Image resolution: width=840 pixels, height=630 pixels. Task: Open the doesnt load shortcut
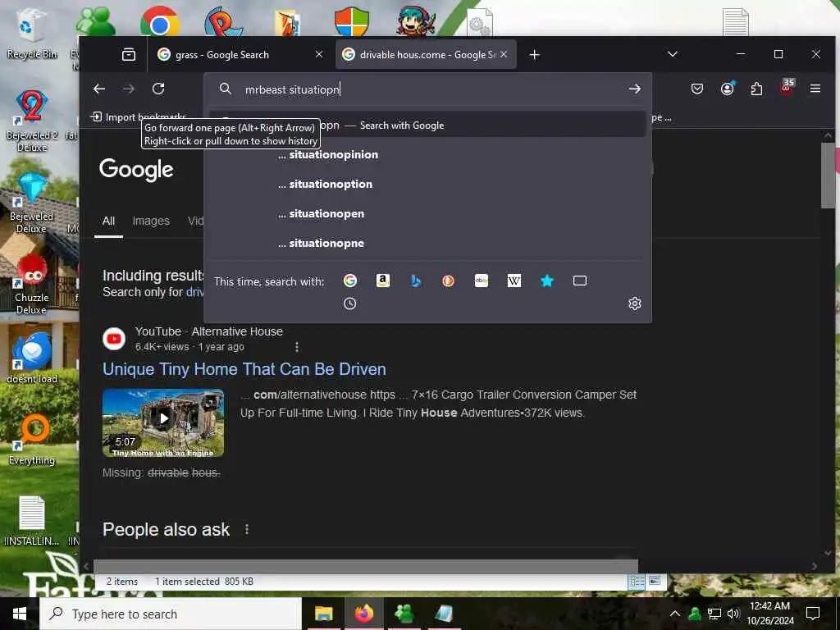(32, 358)
